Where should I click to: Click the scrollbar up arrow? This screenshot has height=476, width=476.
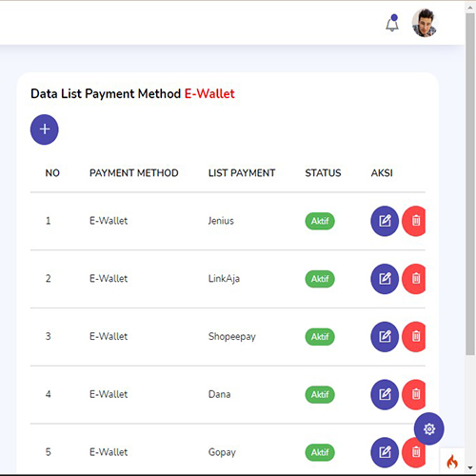pyautogui.click(x=470, y=8)
